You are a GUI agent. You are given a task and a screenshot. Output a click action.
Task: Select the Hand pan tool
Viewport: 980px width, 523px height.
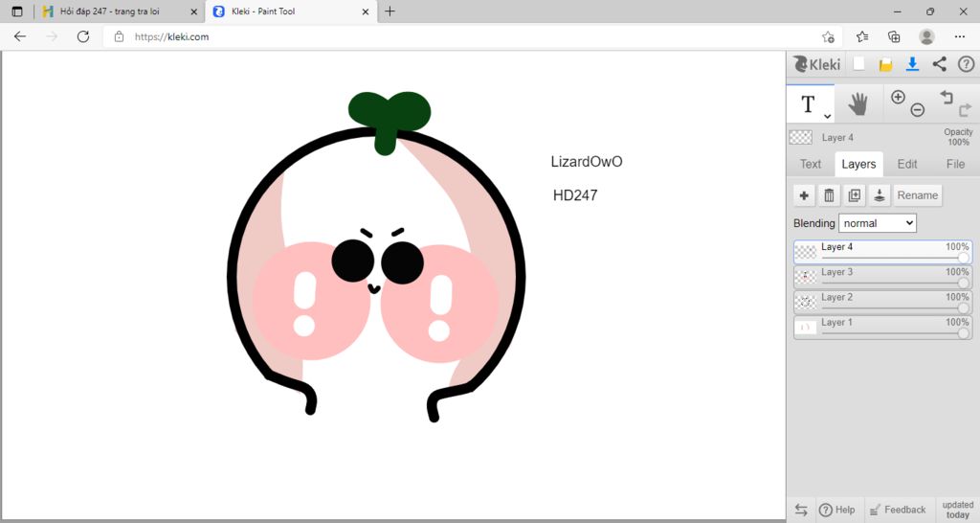coord(858,104)
